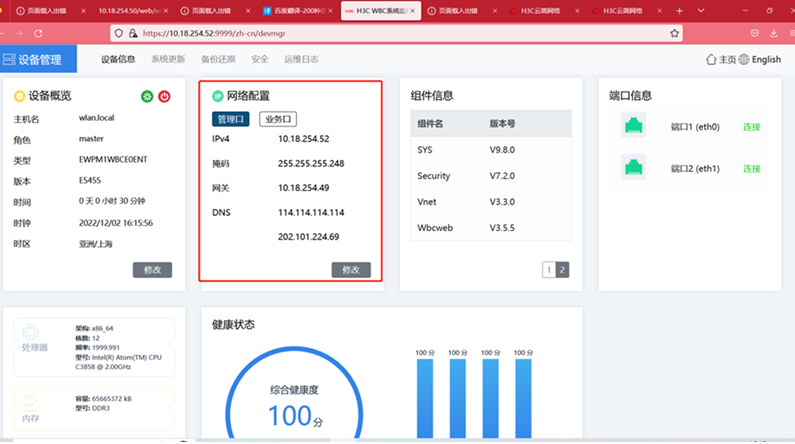795x444 pixels.
Task: Open the list all tabs chevron
Action: coord(701,11)
